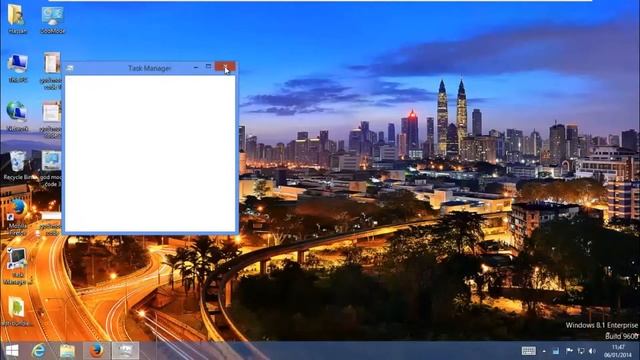Open the touch keyboard tray icon
Screen dimensions: 640x360
pyautogui.click(x=529, y=351)
